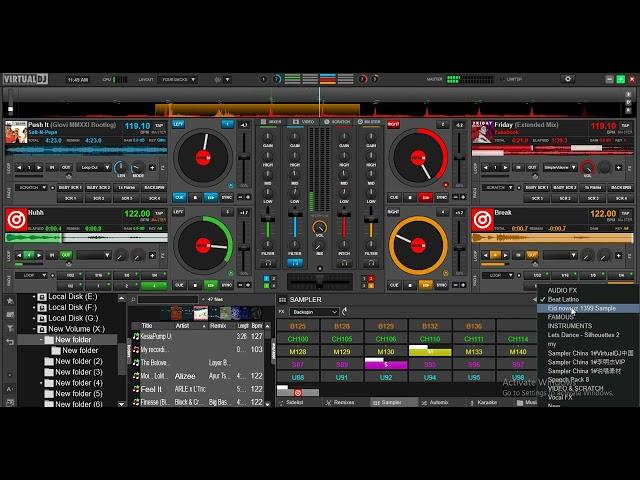
Task: Click play on the Push It deck
Action: click(211, 198)
